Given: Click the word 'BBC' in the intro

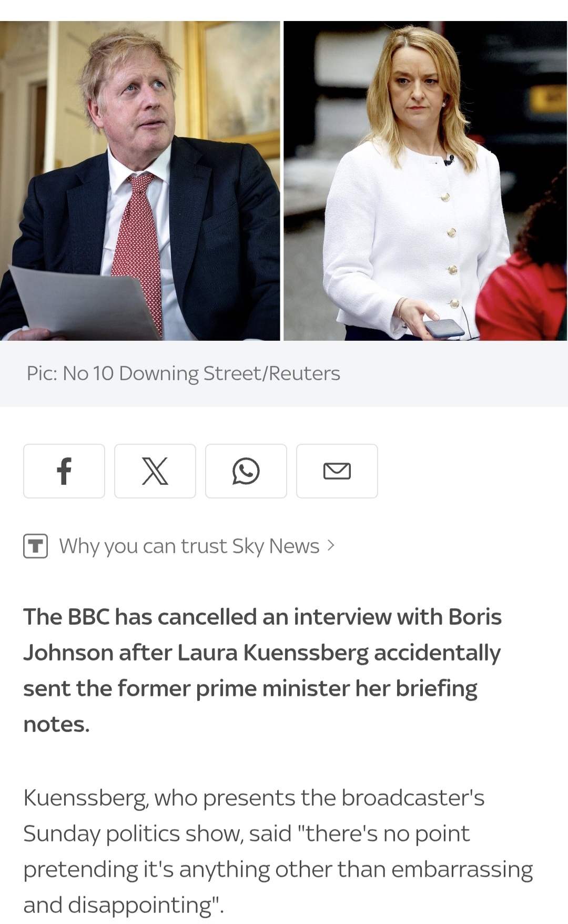Looking at the screenshot, I should [88, 617].
